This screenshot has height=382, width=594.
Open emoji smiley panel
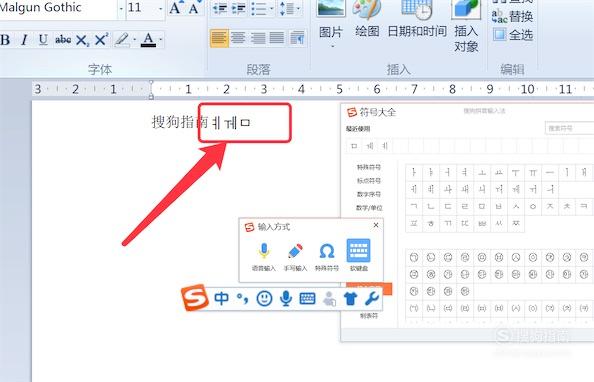tap(264, 299)
